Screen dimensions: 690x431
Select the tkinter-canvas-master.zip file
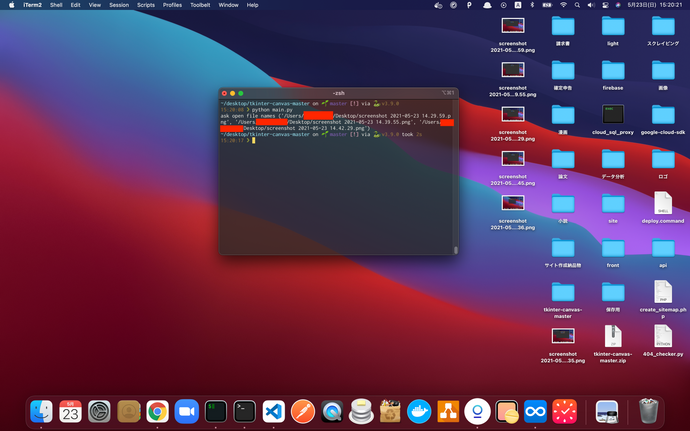pos(613,344)
